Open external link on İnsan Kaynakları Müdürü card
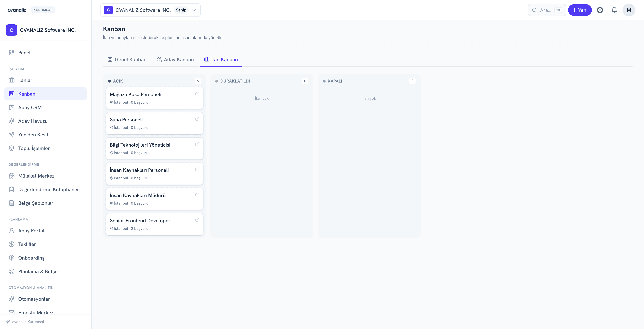The image size is (644, 329). 197,195
